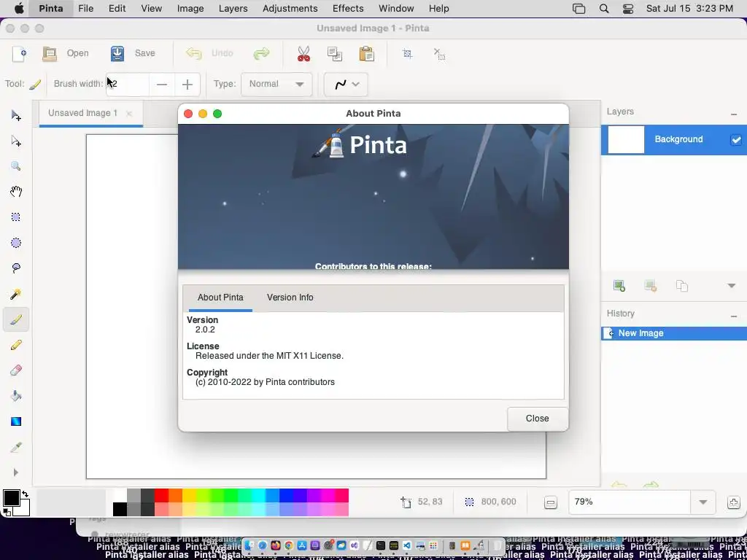
Task: Select the Paint Bucket tool
Action: click(x=16, y=396)
